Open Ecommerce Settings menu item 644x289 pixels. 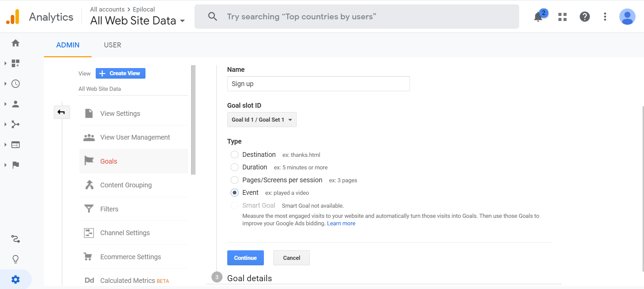pyautogui.click(x=134, y=256)
